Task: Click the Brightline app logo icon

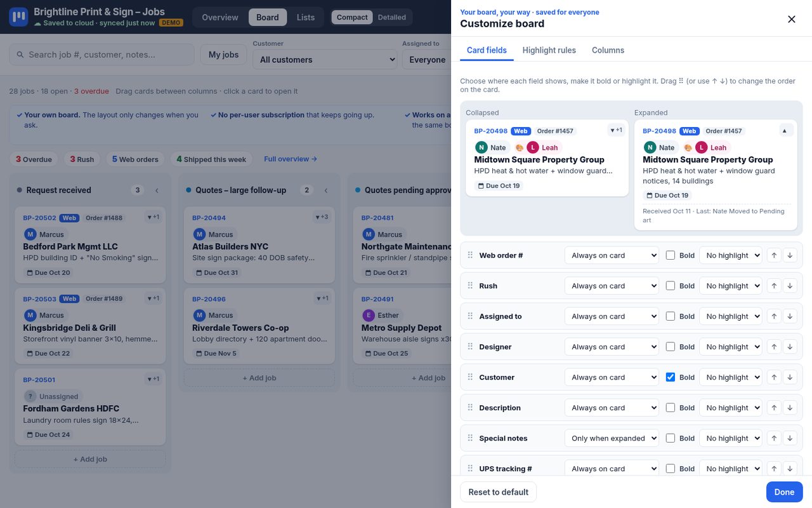Action: pyautogui.click(x=18, y=17)
